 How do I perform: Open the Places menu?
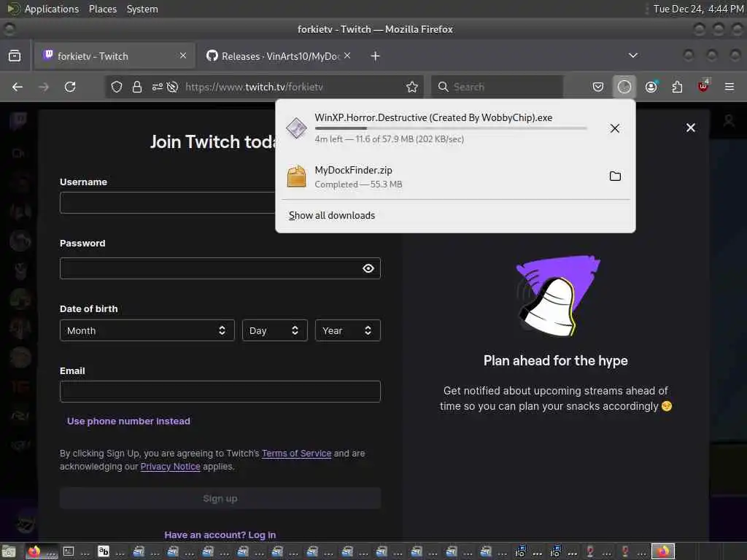pyautogui.click(x=103, y=9)
